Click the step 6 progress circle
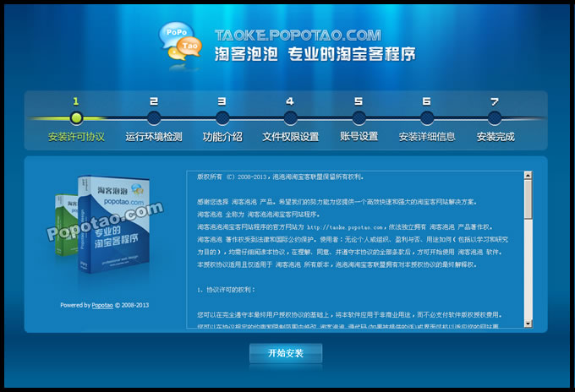 point(427,118)
